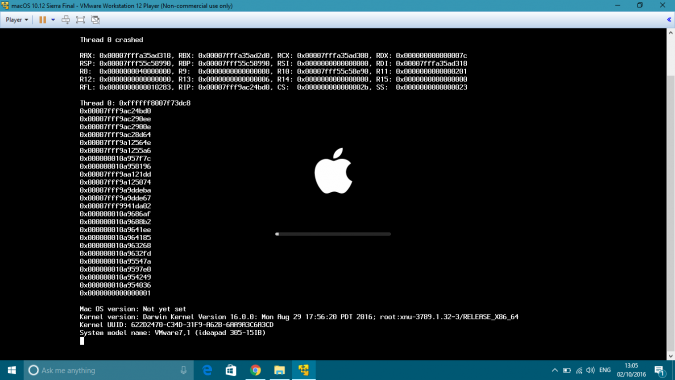Enter full screen mode
Screen dimensions: 675x380
coord(81,20)
